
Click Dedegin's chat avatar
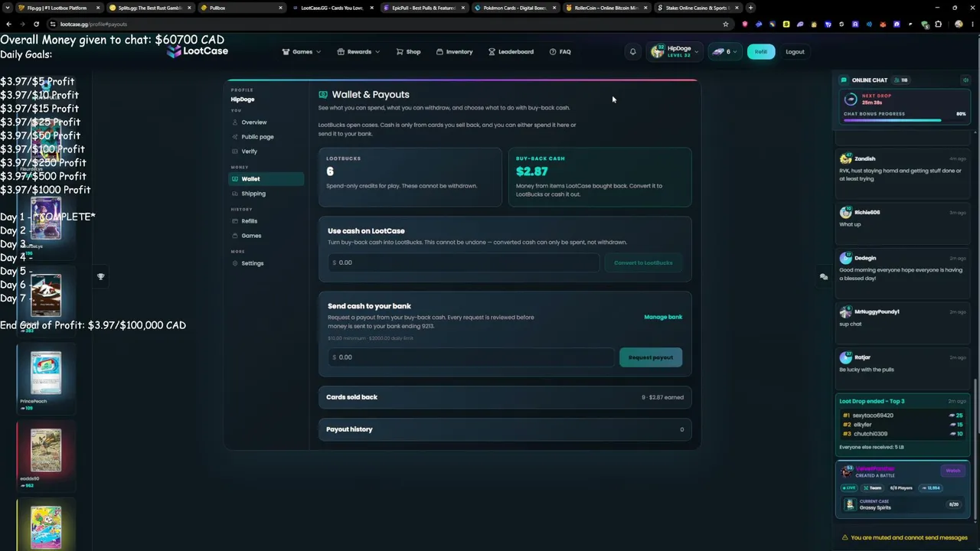point(845,258)
